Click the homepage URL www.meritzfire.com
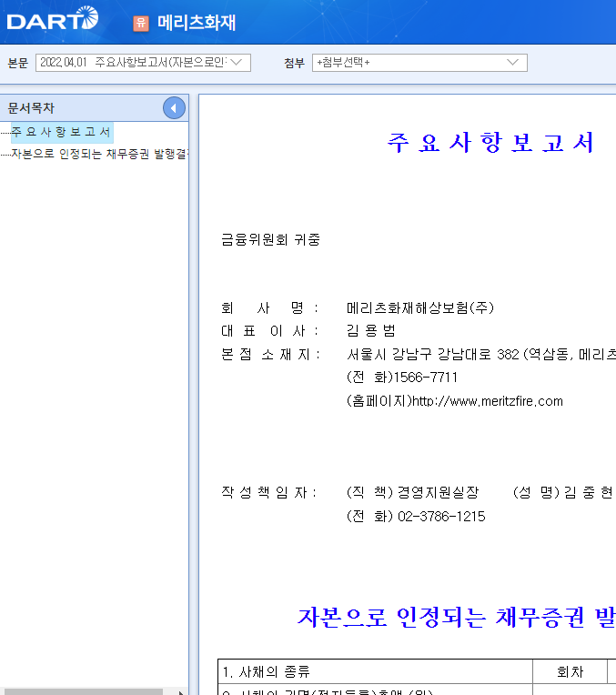This screenshot has height=695, width=616. click(488, 401)
